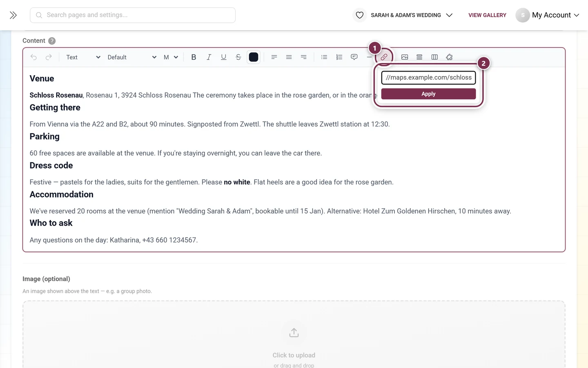Center align the text

[289, 57]
